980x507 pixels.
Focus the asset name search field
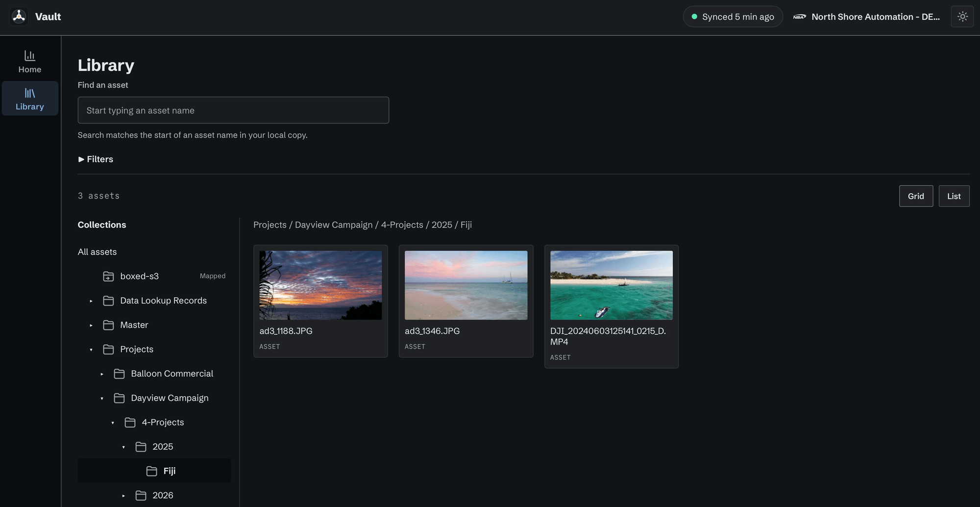[x=233, y=110]
